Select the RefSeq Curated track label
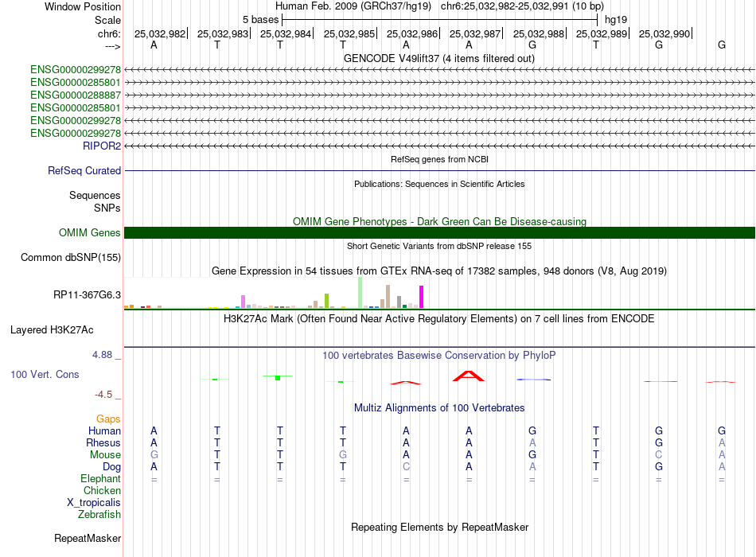The image size is (756, 557). tap(84, 170)
